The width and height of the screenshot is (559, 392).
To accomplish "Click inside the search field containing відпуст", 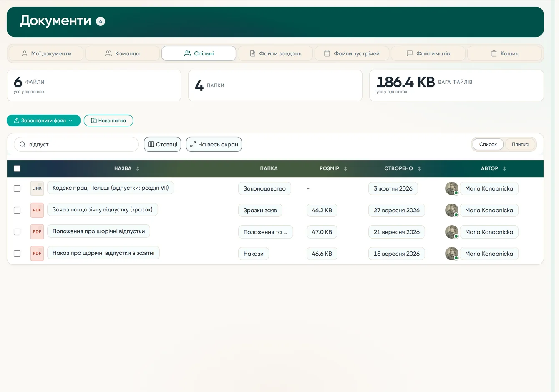I will point(76,144).
